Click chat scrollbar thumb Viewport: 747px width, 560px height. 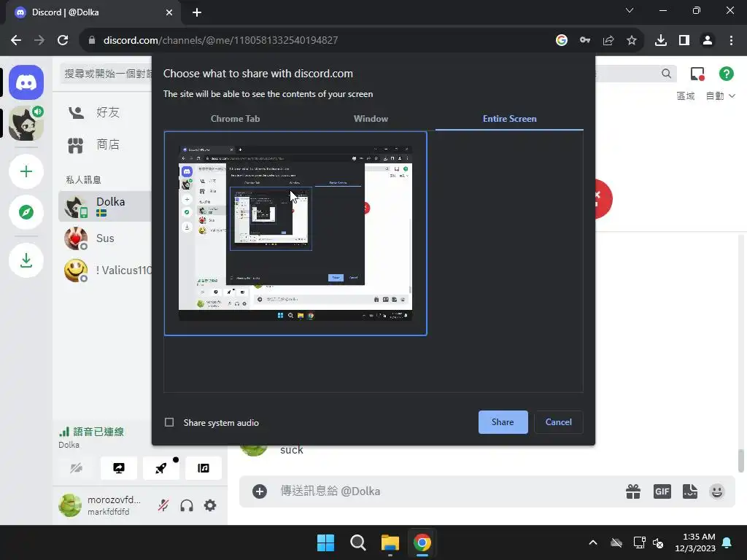[741, 461]
